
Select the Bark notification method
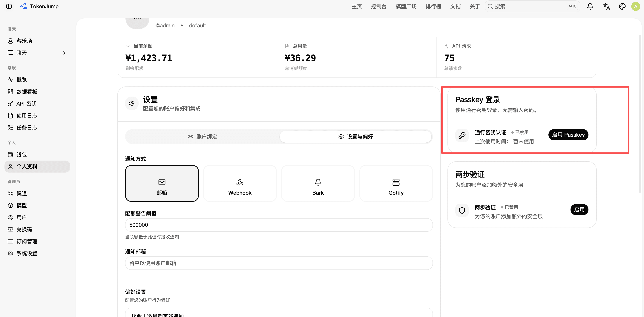click(x=318, y=183)
